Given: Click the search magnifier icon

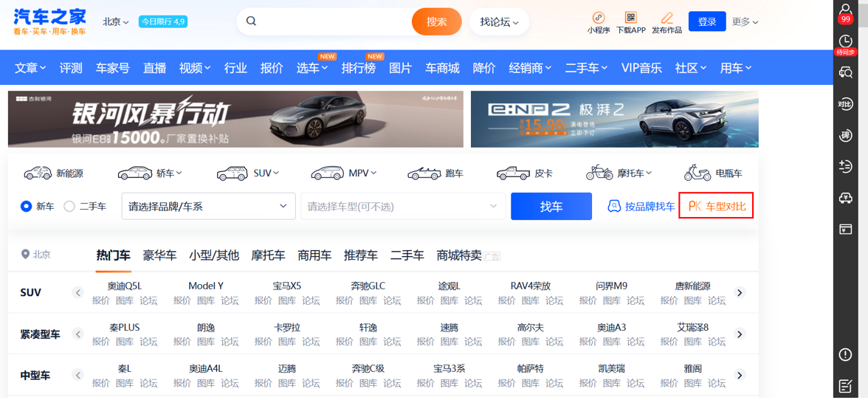Looking at the screenshot, I should click(x=251, y=21).
